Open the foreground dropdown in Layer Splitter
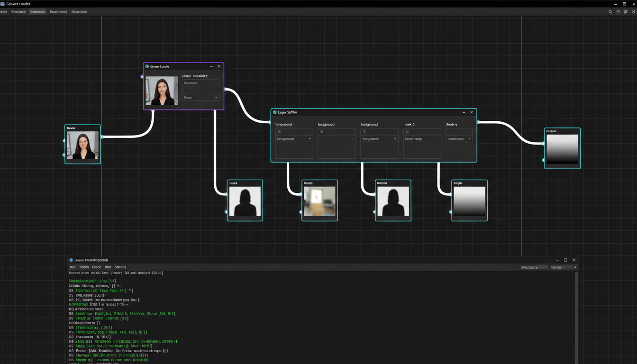The width and height of the screenshot is (637, 364). click(294, 138)
